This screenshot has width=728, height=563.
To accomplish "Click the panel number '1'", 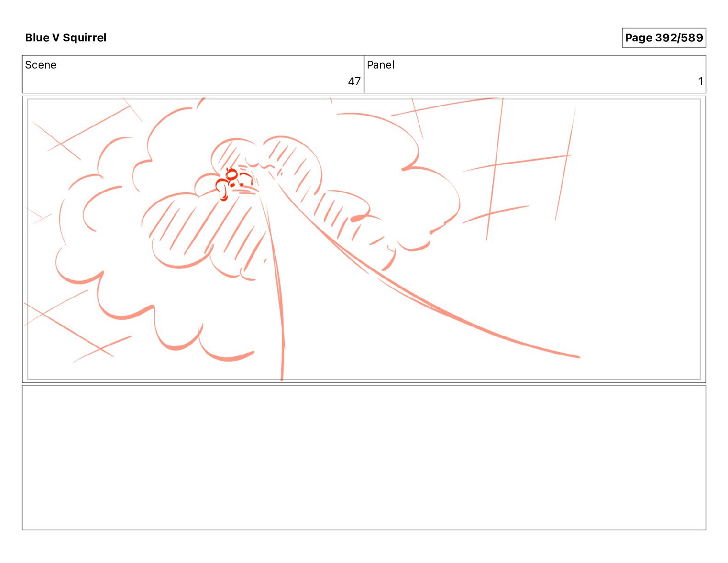I will 700,81.
